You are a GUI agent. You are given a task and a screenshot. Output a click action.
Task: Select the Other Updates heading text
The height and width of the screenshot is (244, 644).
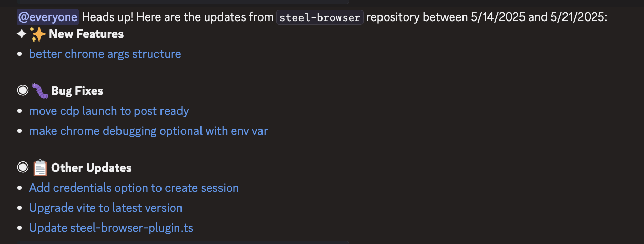[x=91, y=168]
